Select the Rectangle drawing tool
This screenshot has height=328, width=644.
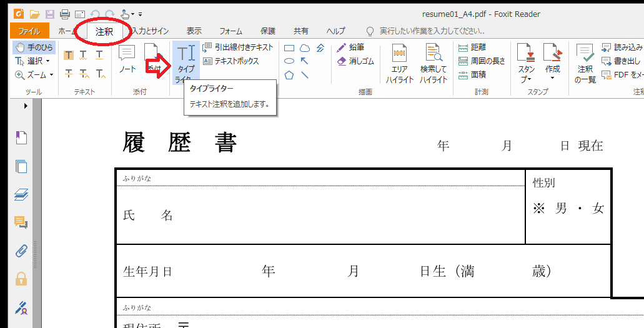coord(289,49)
